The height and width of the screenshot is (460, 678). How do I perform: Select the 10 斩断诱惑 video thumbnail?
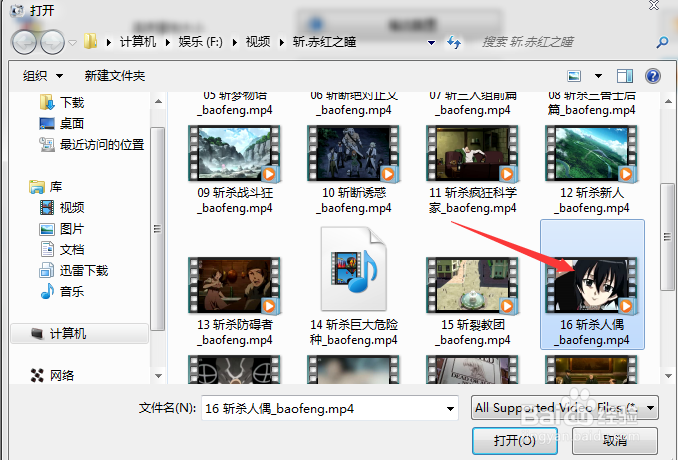click(354, 153)
